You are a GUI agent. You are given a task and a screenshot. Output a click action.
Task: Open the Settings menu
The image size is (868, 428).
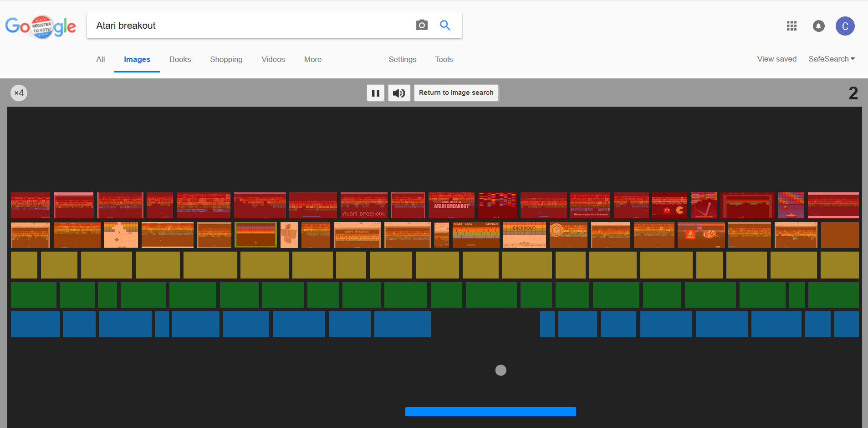pos(403,59)
